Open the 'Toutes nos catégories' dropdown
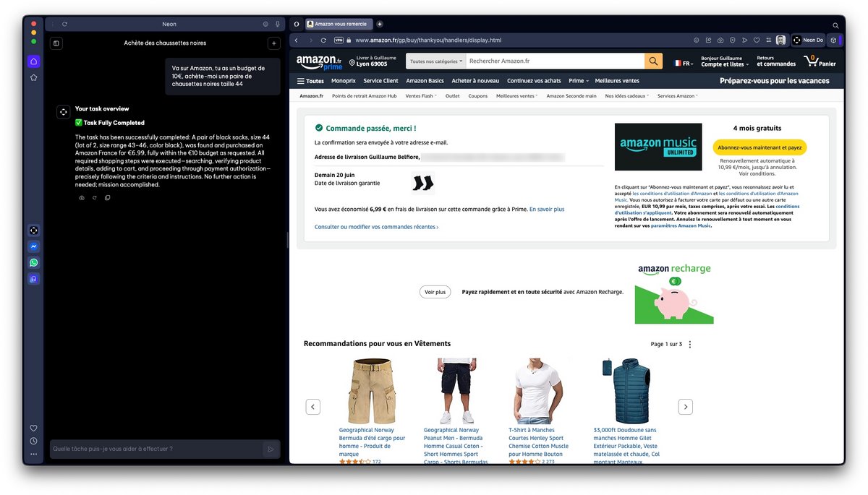Viewport: 868px width, 495px height. [436, 61]
